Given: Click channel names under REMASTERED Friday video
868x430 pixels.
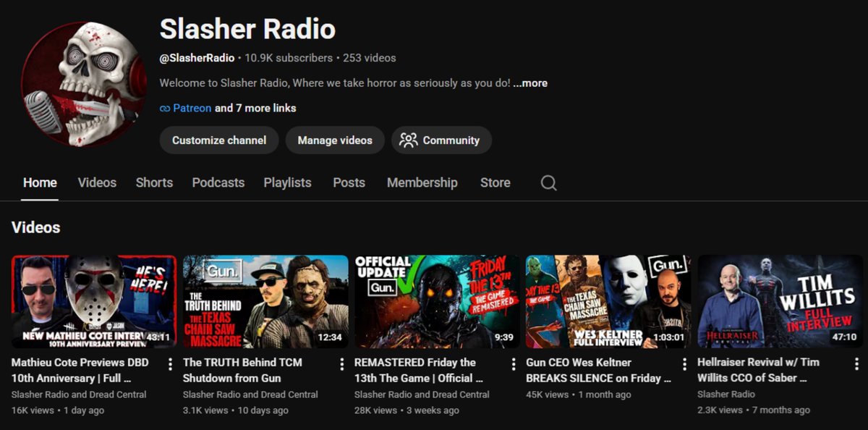Looking at the screenshot, I should click(x=422, y=395).
